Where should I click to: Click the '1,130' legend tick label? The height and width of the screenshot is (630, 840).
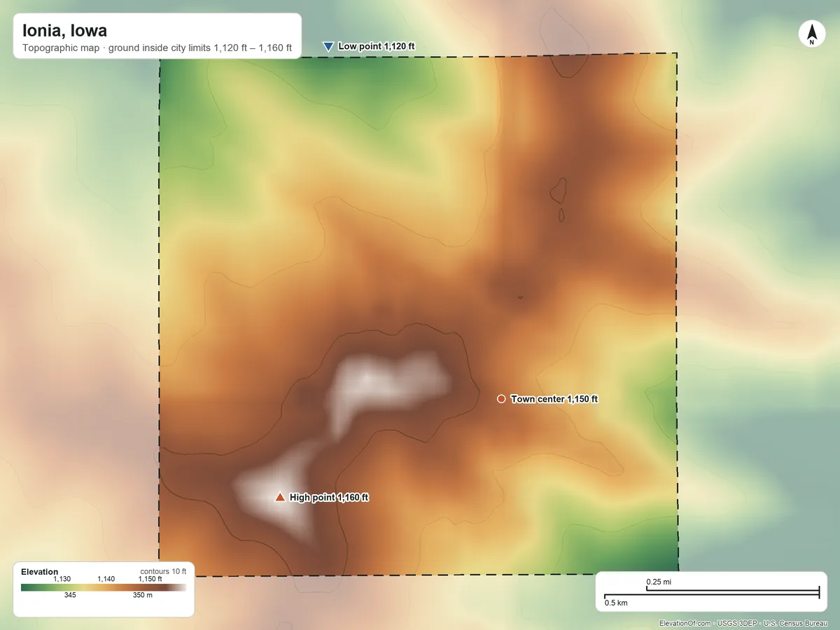click(x=62, y=579)
